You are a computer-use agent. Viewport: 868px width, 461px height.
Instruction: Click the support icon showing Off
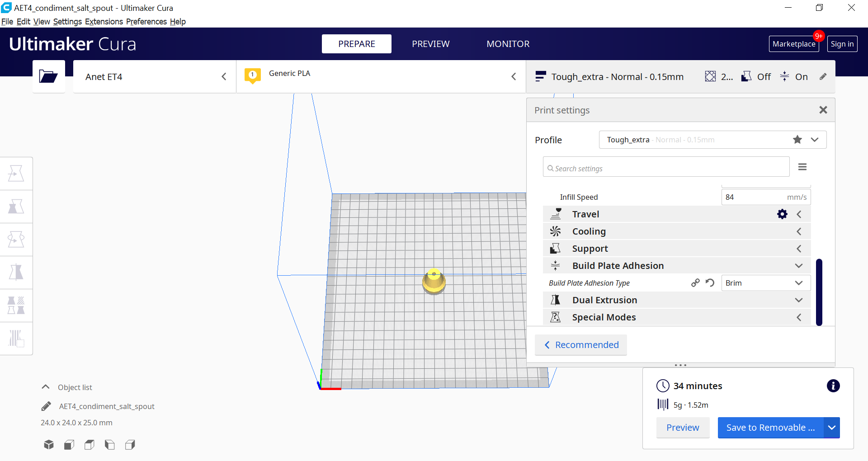click(746, 76)
